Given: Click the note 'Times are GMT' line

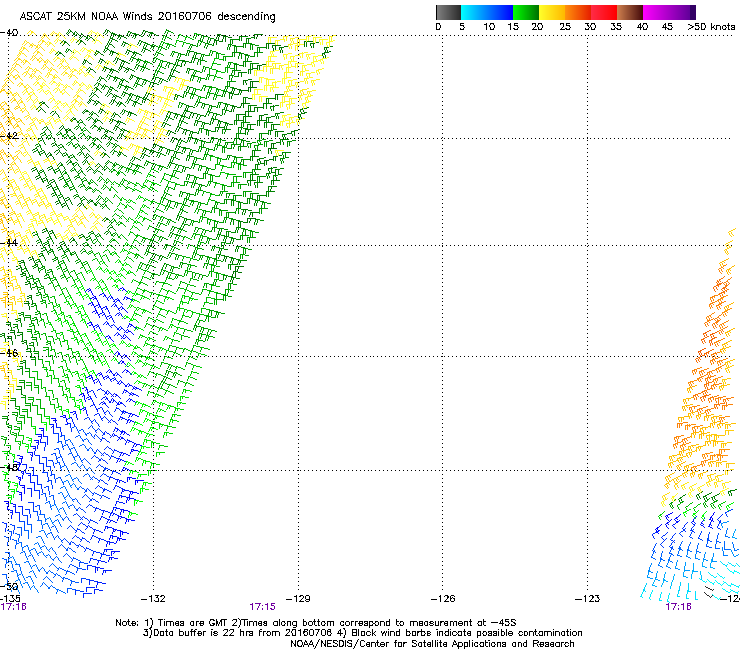Looking at the screenshot, I should pos(316,623).
